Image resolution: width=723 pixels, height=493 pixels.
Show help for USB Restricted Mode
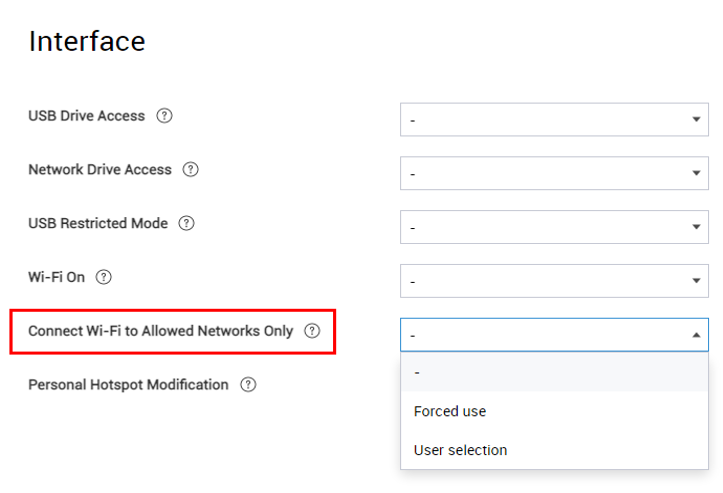click(x=186, y=223)
